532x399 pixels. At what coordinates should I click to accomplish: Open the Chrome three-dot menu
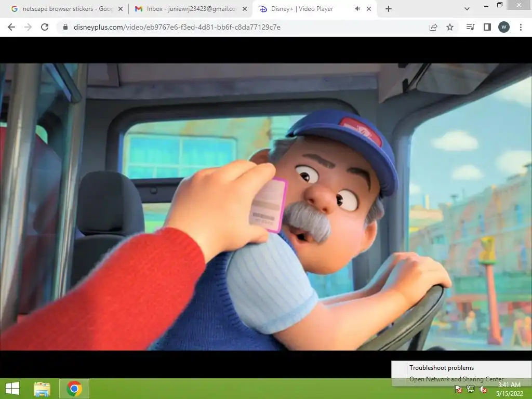click(x=521, y=27)
